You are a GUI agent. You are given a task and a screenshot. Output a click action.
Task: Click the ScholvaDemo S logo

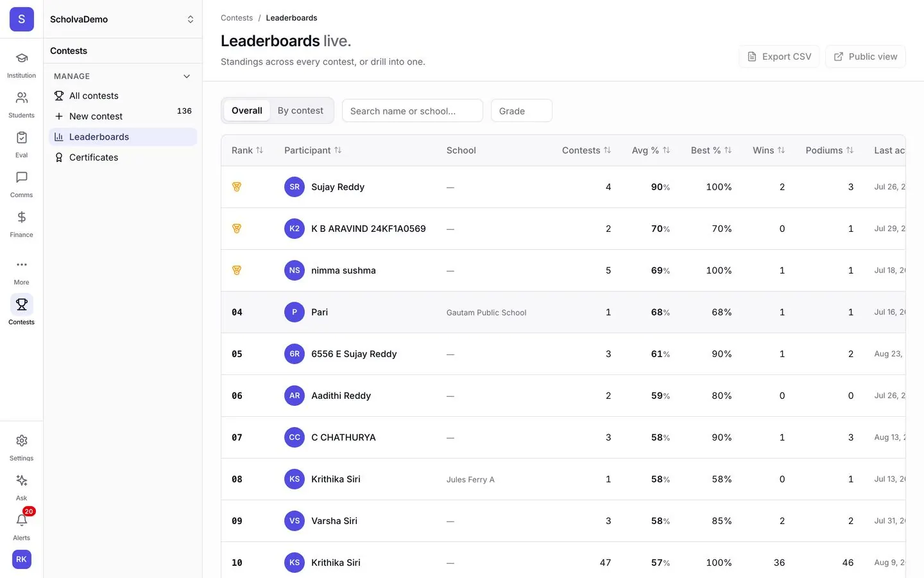tap(22, 19)
